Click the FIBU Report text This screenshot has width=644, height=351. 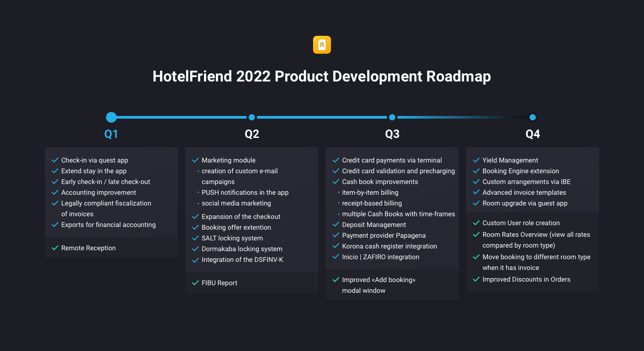(220, 283)
